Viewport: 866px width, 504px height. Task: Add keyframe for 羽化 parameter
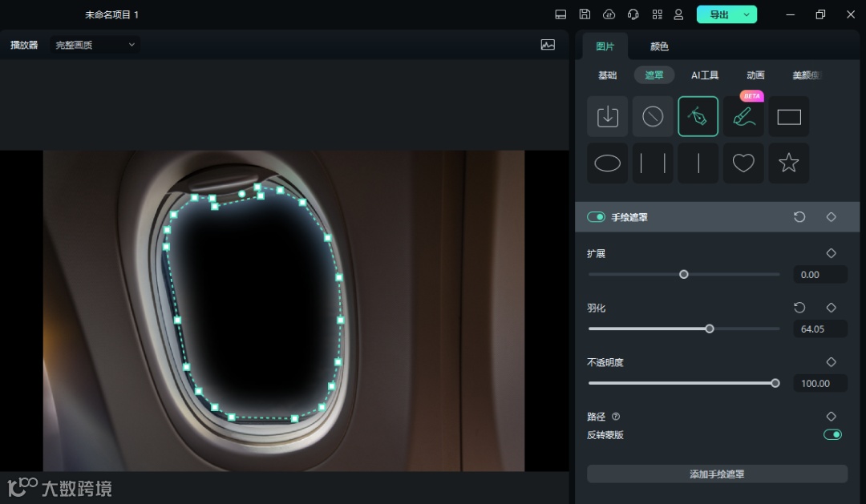[x=832, y=308]
